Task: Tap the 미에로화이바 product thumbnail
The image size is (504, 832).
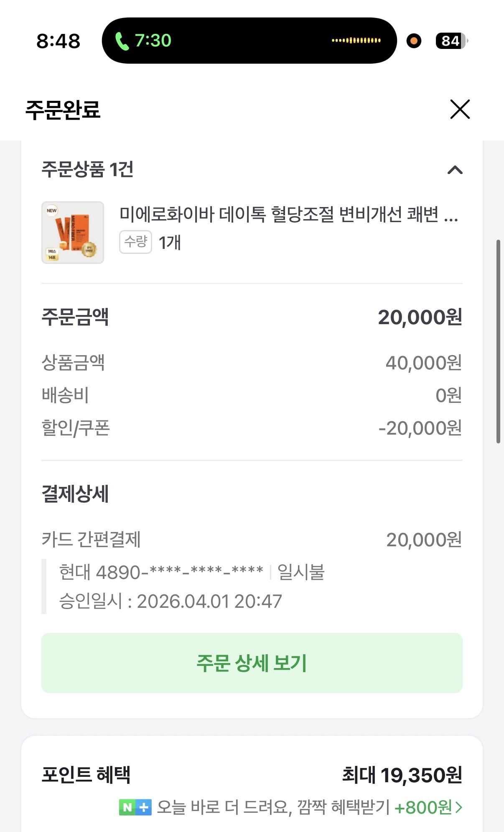Action: [x=73, y=233]
